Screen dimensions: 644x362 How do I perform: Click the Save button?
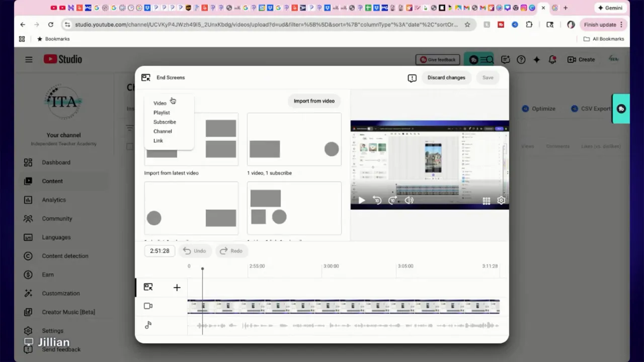point(488,77)
